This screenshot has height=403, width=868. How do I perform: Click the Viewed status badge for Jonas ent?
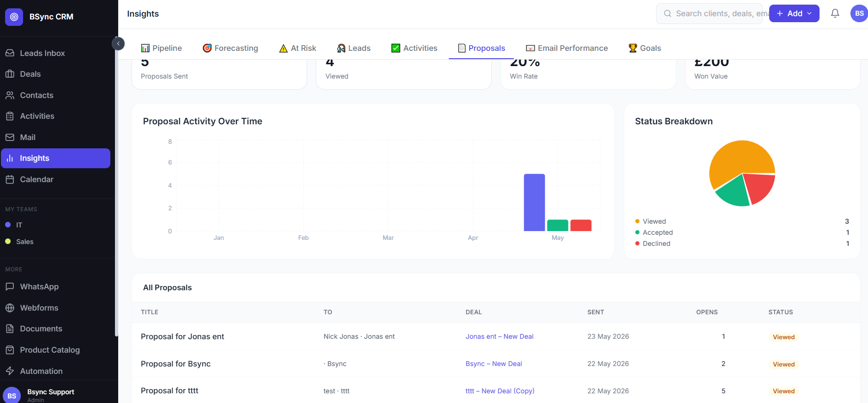(784, 337)
